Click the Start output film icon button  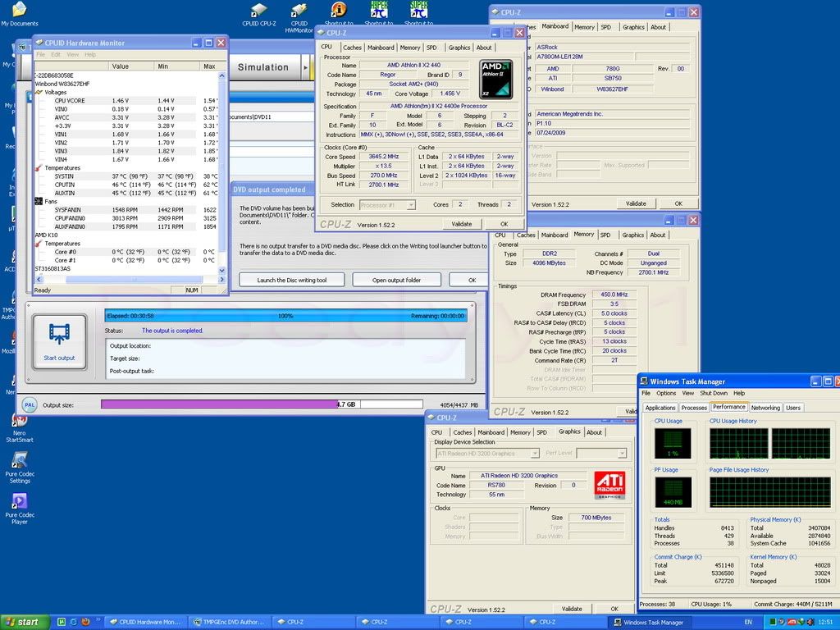59,342
